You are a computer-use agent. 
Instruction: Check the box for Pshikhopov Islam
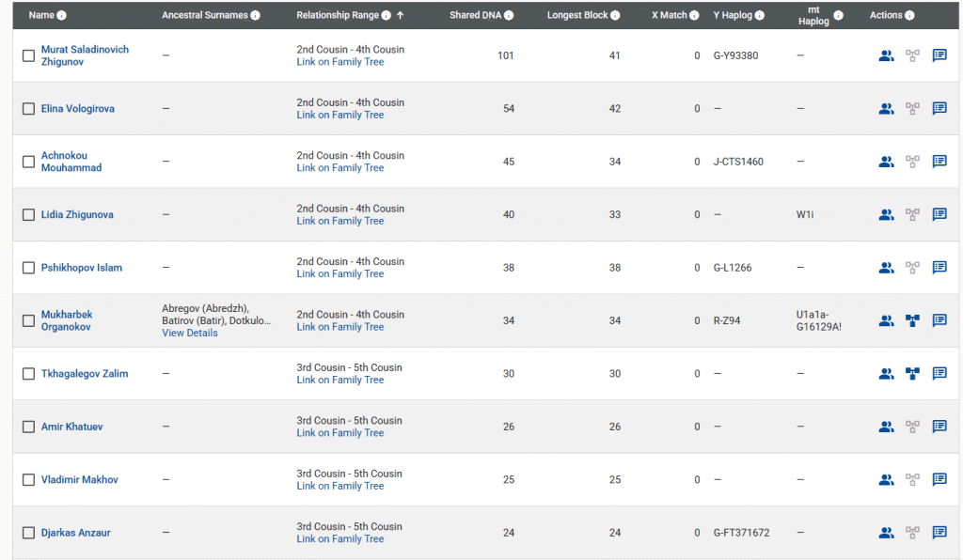[x=28, y=268]
